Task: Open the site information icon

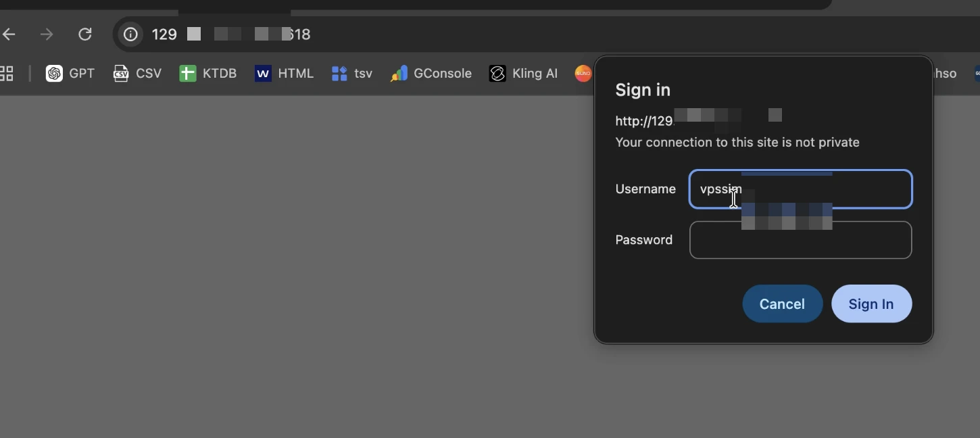Action: tap(130, 34)
